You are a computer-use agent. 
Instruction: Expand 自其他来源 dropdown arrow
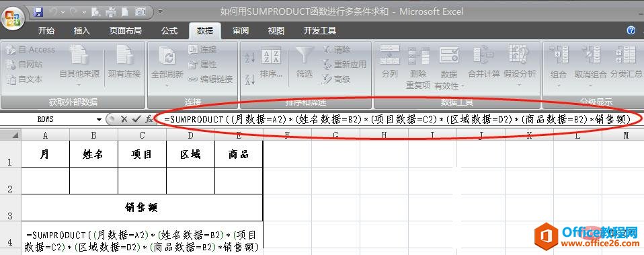click(79, 85)
